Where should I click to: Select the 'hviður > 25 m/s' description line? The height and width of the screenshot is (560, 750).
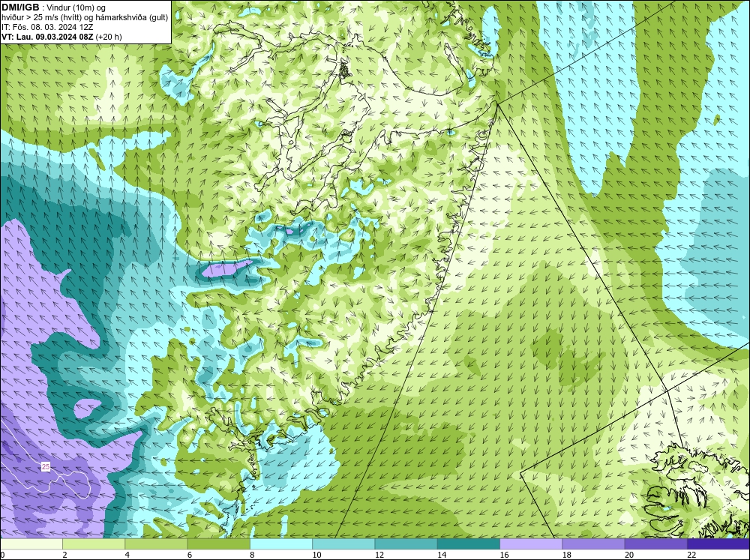[85, 17]
